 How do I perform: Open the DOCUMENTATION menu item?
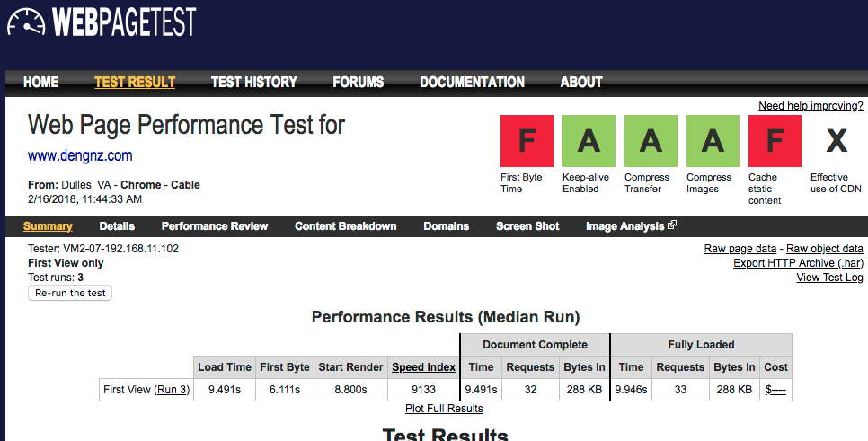pyautogui.click(x=473, y=82)
